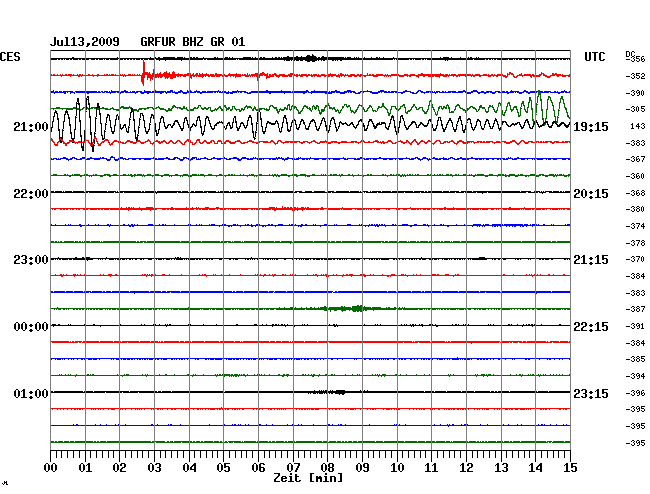Click the CES timezone label
Image resolution: width=650 pixels, height=494 pixels.
tap(10, 57)
